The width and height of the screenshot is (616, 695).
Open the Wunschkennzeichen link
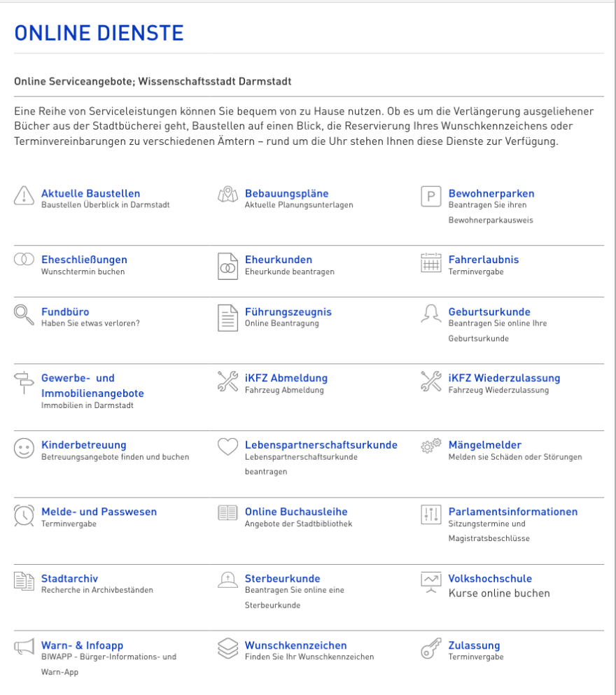[295, 645]
